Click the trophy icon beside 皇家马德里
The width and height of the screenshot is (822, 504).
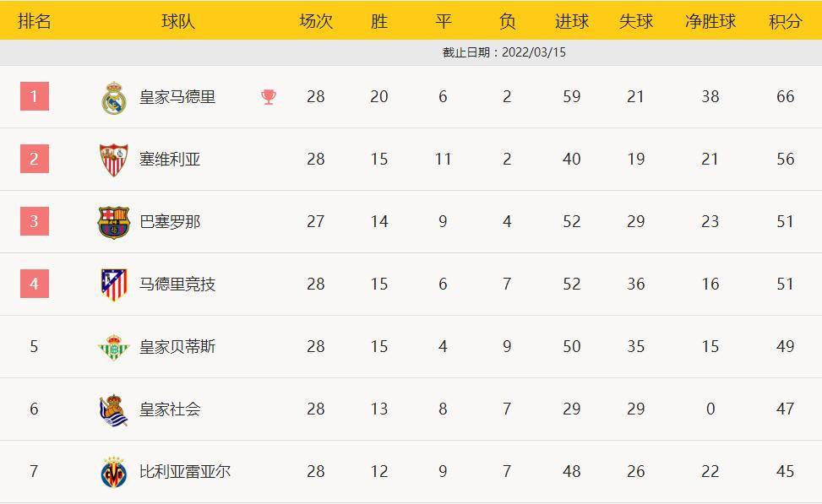(269, 97)
